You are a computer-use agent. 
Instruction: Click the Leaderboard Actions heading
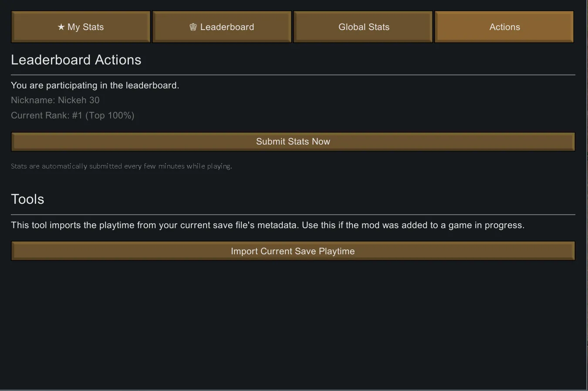tap(76, 60)
